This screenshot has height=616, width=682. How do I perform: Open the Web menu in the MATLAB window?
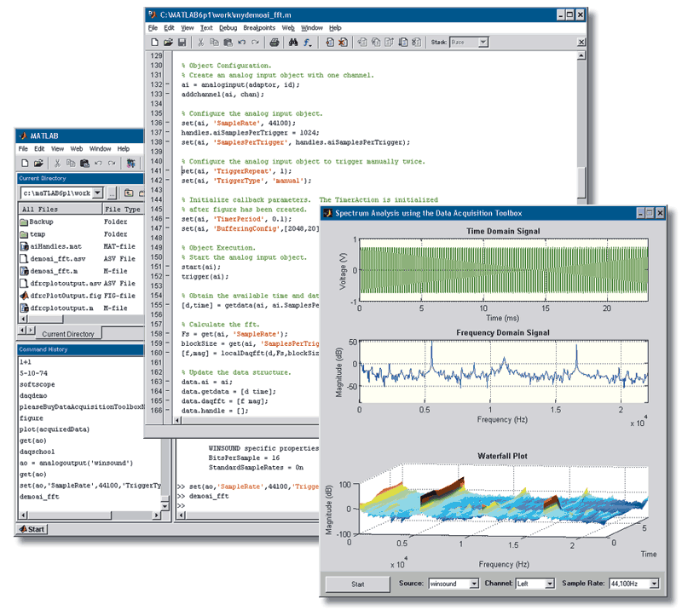click(x=77, y=148)
